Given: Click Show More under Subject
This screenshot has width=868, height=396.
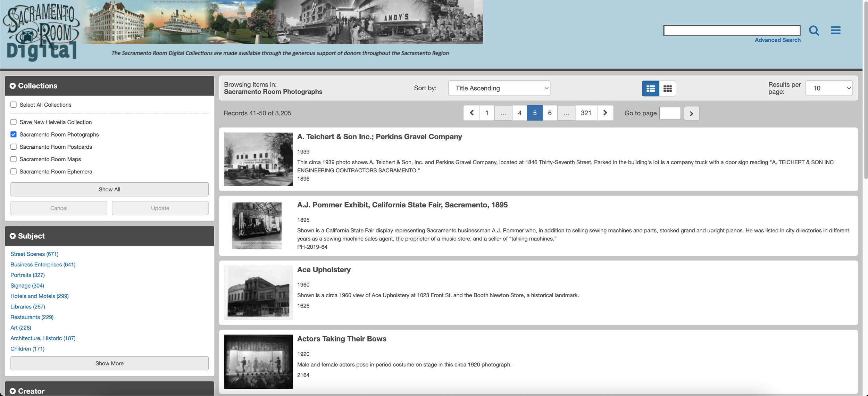Looking at the screenshot, I should (x=109, y=363).
